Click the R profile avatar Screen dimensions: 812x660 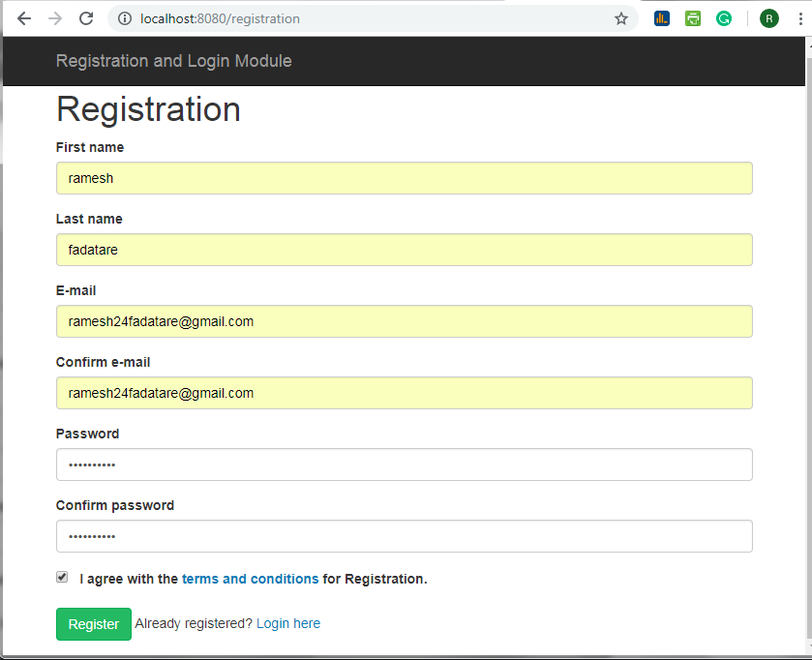pyautogui.click(x=769, y=18)
